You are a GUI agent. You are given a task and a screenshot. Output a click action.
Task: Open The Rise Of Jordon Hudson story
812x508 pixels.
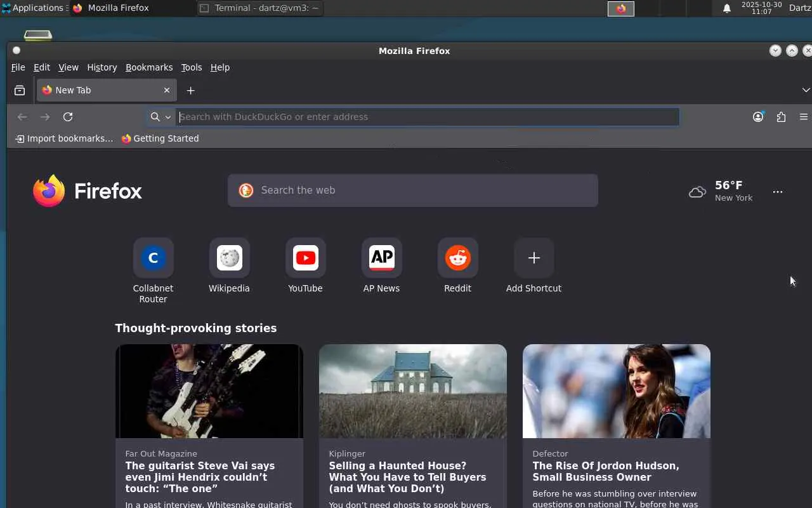pyautogui.click(x=606, y=472)
